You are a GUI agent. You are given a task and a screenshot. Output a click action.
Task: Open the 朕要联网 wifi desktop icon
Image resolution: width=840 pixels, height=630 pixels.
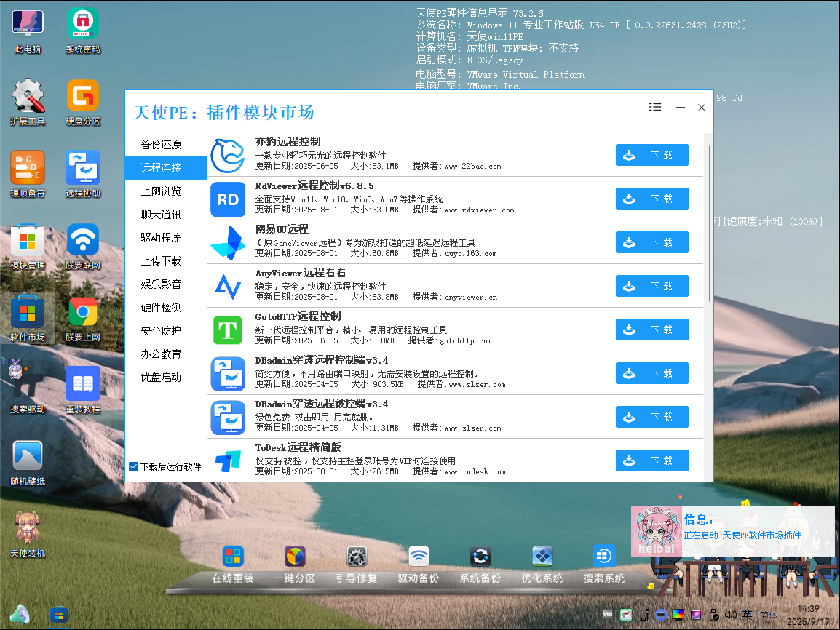tap(83, 247)
